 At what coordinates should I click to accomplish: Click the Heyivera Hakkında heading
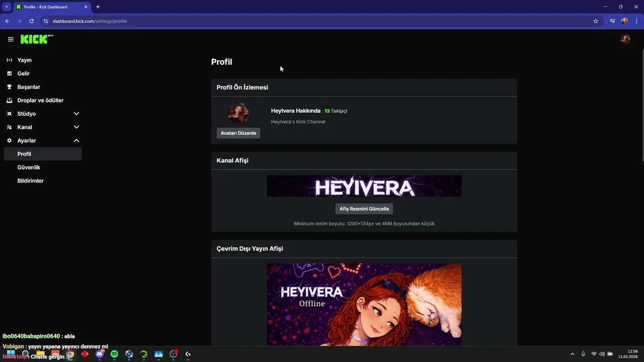coord(296,111)
